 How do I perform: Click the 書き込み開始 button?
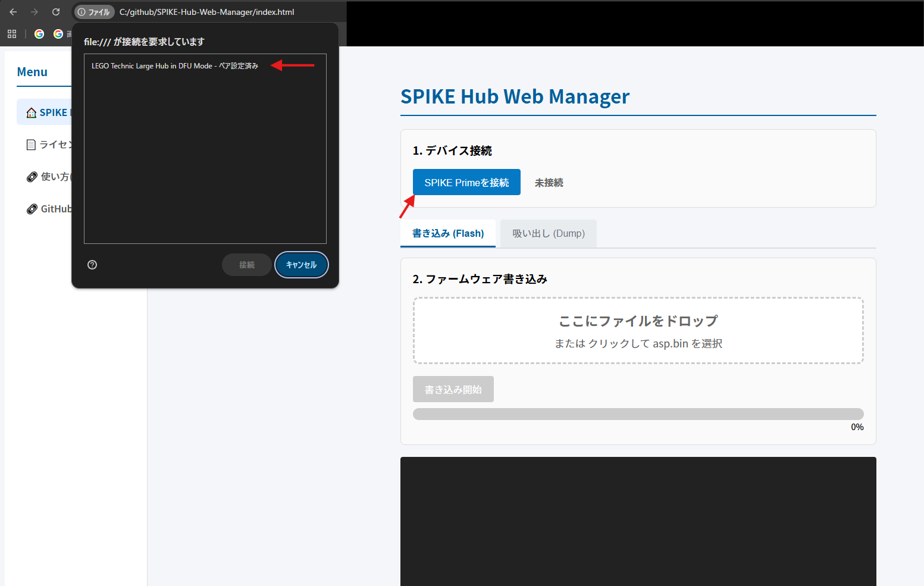pos(453,389)
